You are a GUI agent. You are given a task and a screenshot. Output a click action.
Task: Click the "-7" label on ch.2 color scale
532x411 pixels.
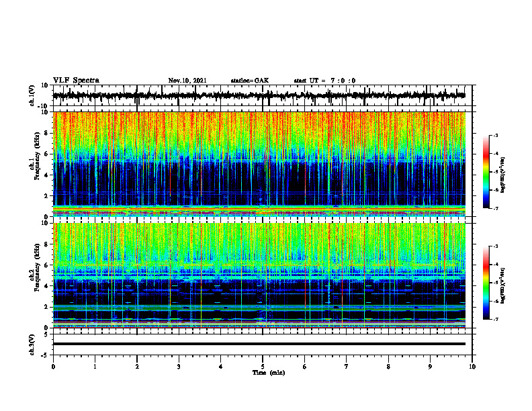tap(495, 319)
